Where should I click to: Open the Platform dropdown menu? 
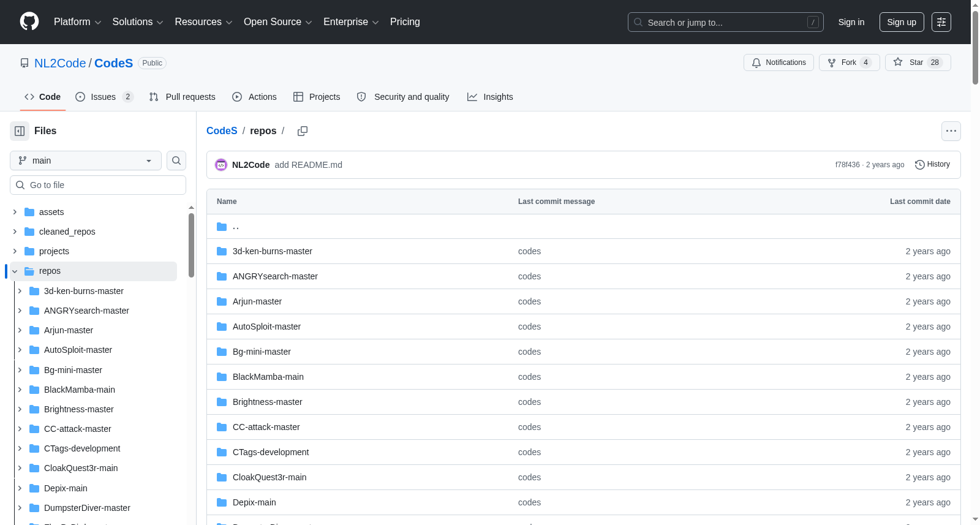78,22
